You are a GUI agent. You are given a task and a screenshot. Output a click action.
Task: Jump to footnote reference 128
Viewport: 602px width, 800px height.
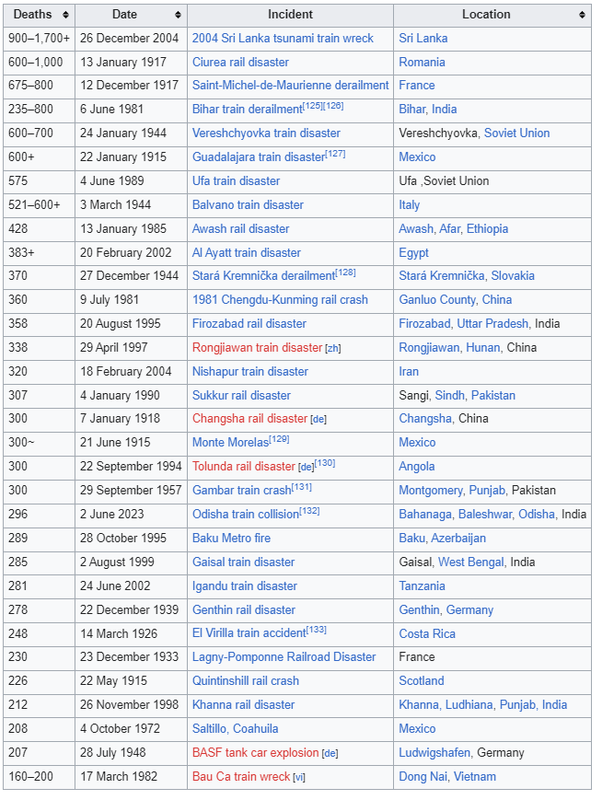point(345,272)
